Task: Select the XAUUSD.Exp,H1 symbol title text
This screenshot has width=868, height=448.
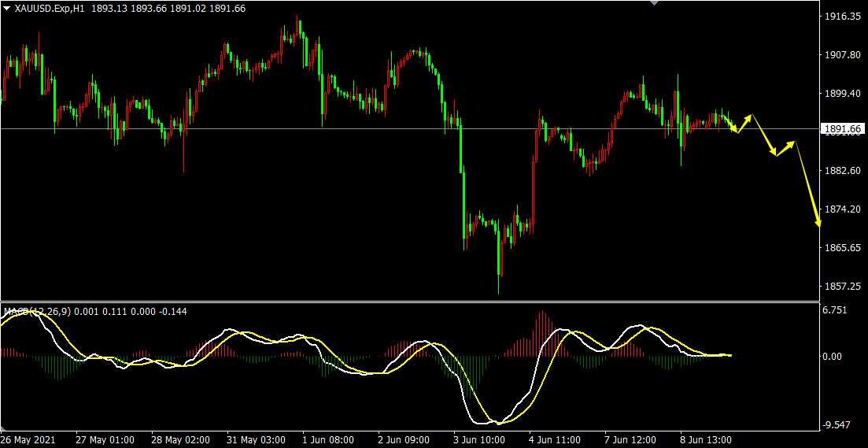Action: 49,8
